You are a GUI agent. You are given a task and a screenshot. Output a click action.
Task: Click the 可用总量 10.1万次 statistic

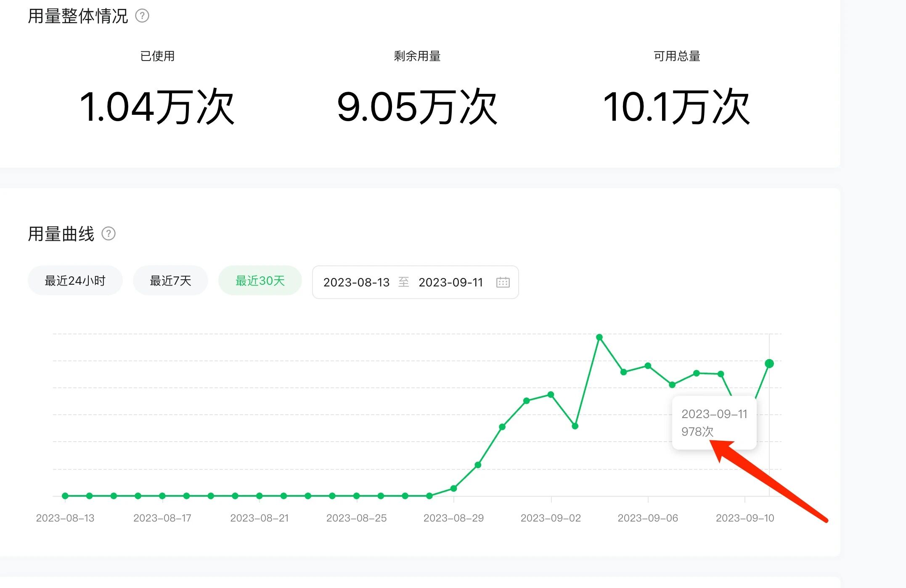(676, 107)
